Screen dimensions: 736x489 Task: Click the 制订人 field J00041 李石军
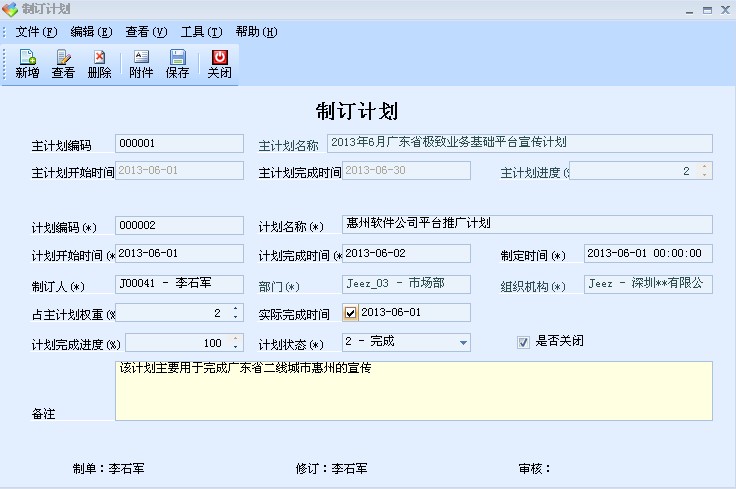[x=179, y=284]
